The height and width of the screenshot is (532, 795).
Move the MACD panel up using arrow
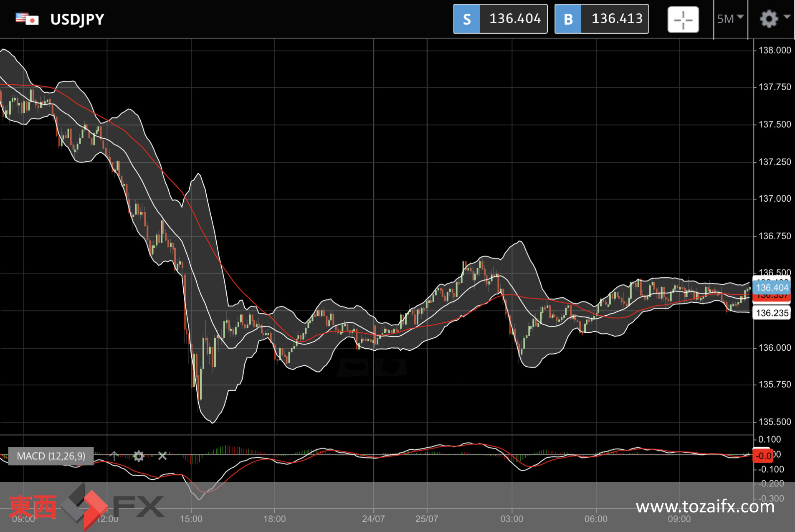click(x=114, y=456)
